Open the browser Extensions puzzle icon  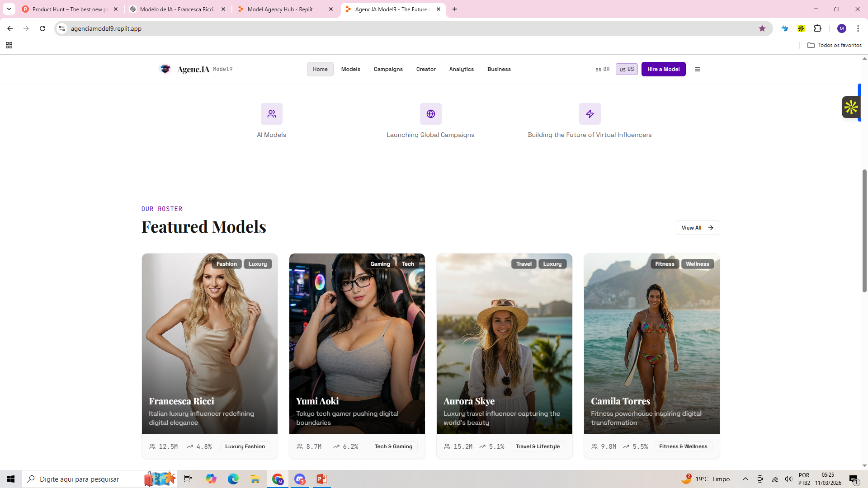pos(817,28)
